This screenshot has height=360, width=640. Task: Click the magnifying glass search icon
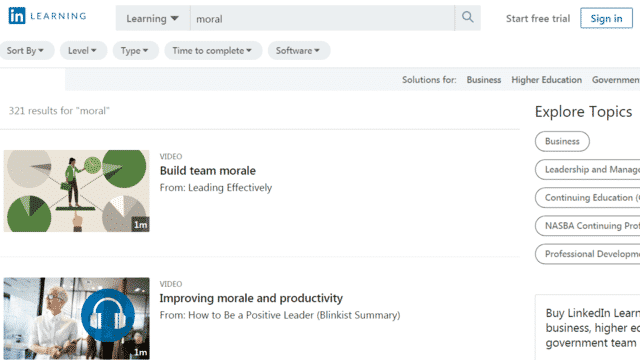point(468,18)
